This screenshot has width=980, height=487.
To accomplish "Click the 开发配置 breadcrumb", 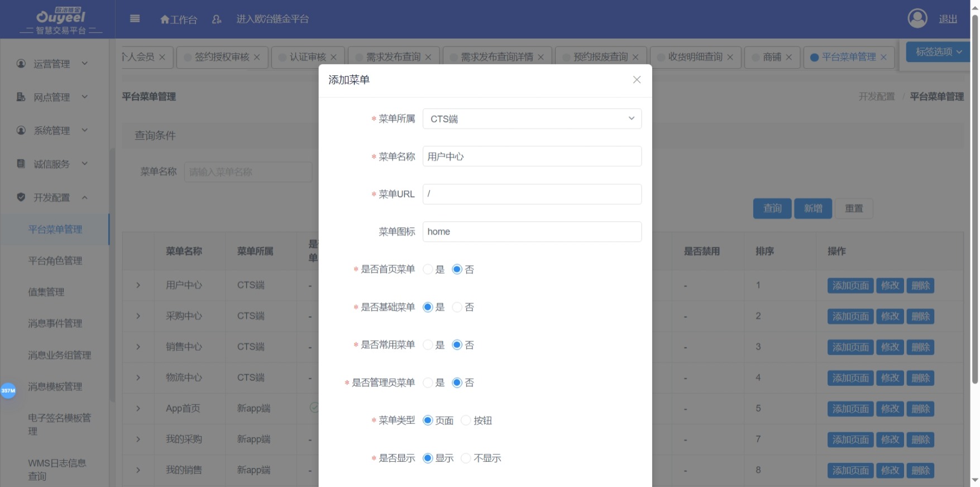I will coord(876,97).
